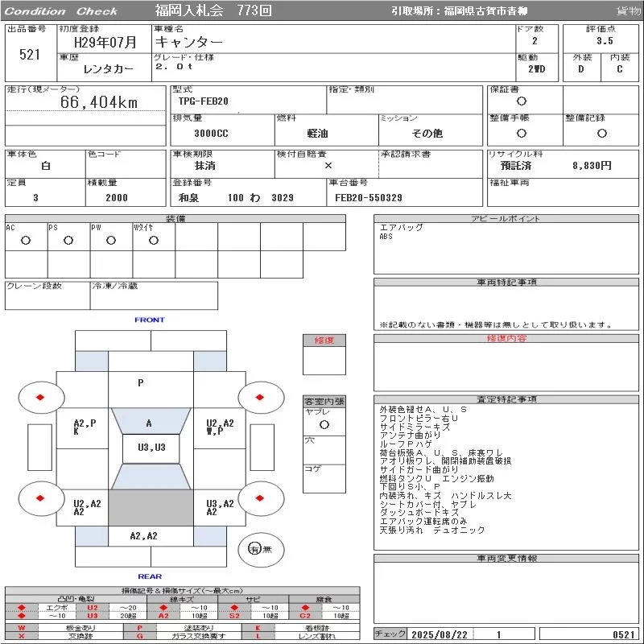
Task: Click the note サイドガード曲がり
Action: point(419,469)
